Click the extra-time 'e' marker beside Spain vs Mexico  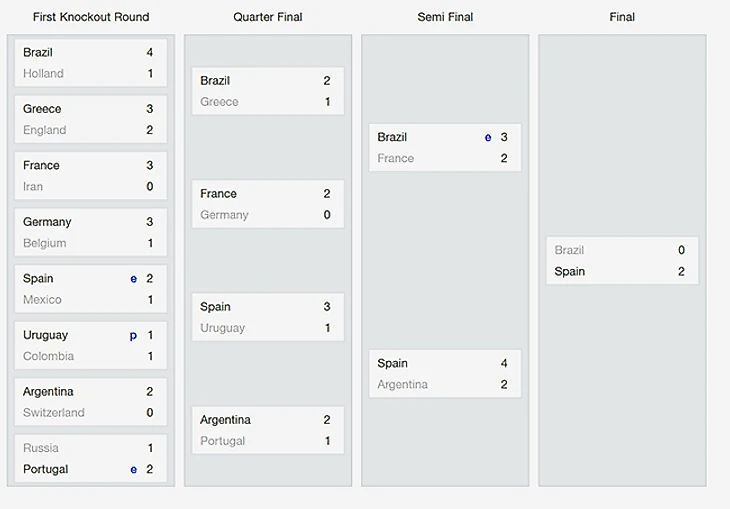pyautogui.click(x=134, y=279)
